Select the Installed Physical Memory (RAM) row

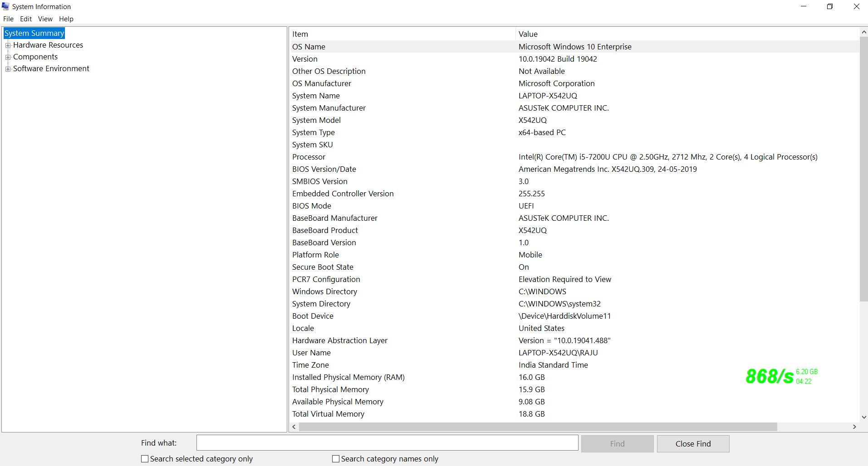tap(574, 377)
